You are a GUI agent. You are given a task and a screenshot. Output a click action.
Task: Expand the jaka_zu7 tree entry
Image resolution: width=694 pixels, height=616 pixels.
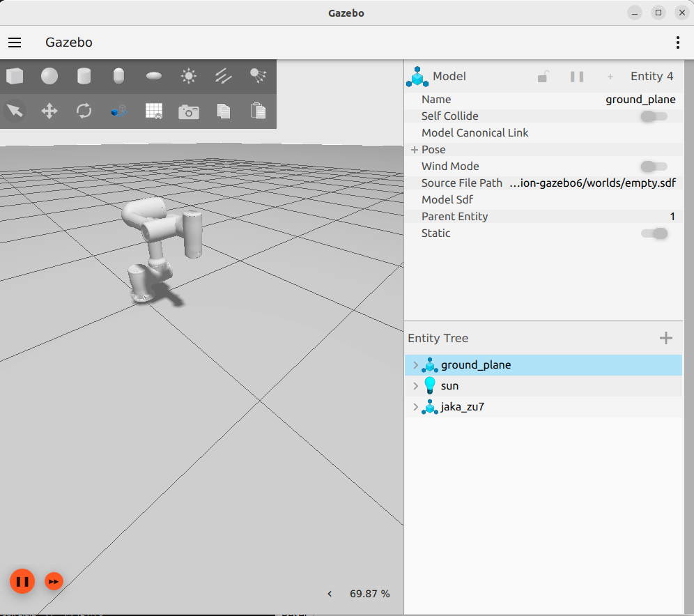(x=415, y=407)
